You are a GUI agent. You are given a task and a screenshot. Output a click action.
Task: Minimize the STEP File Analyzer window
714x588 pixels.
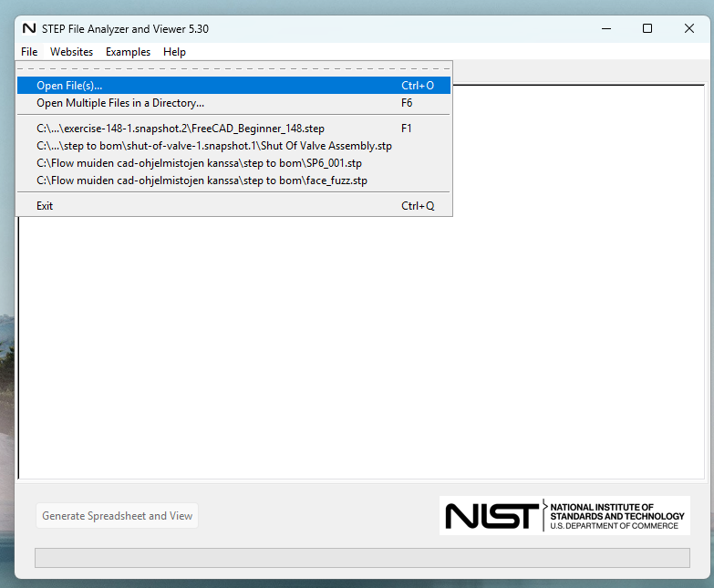tap(605, 28)
